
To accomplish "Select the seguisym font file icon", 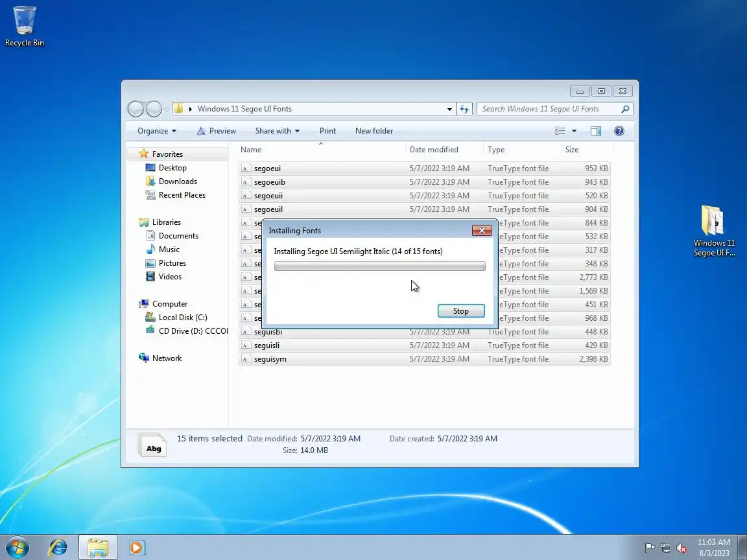I will click(x=246, y=359).
